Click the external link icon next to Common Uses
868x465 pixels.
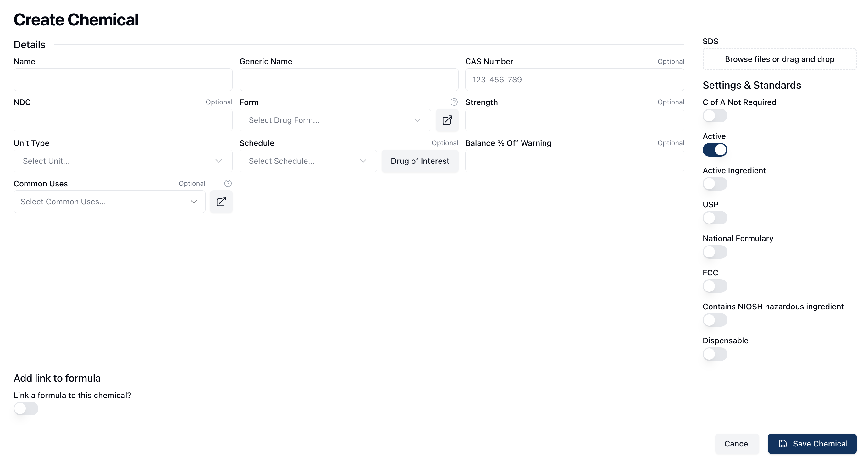click(221, 202)
